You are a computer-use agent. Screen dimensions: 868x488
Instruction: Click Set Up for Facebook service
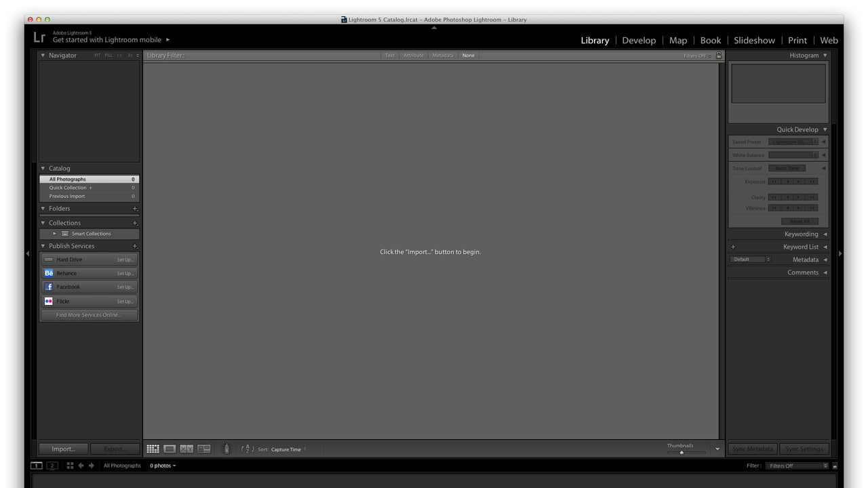coord(125,287)
